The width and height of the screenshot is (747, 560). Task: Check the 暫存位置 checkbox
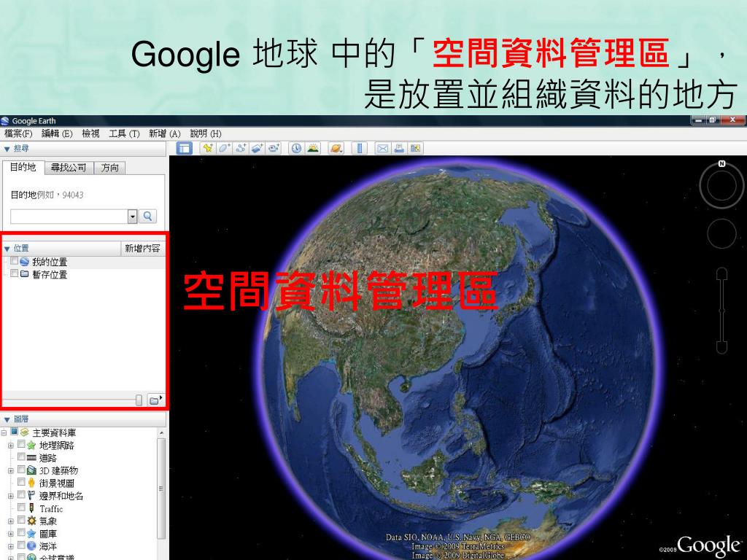point(14,273)
